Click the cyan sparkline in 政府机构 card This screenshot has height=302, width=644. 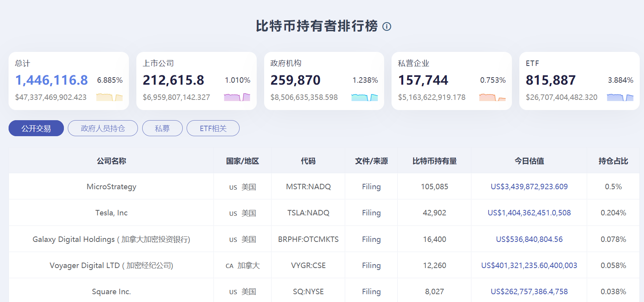coord(365,97)
